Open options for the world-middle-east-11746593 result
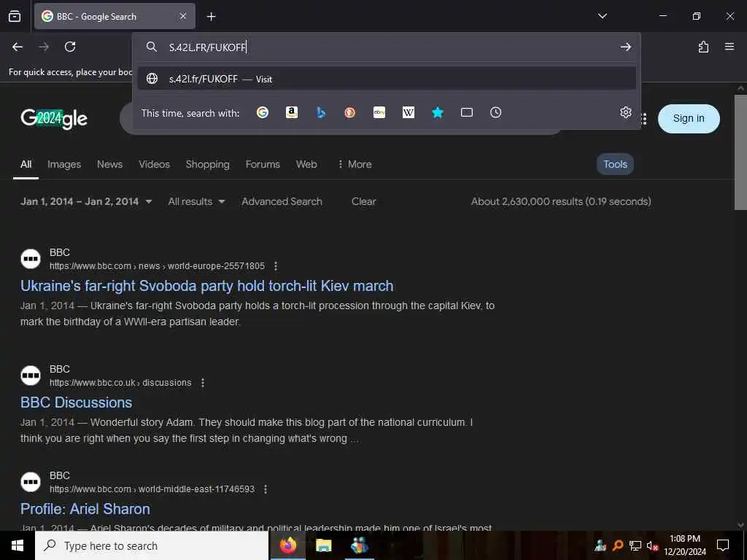This screenshot has height=560, width=747. [266, 489]
